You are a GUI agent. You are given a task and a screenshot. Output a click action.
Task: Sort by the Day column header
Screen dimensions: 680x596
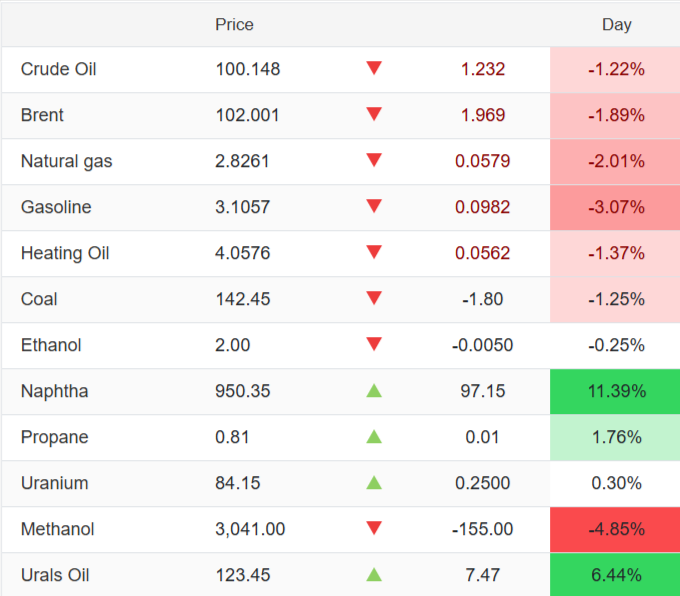pyautogui.click(x=616, y=24)
